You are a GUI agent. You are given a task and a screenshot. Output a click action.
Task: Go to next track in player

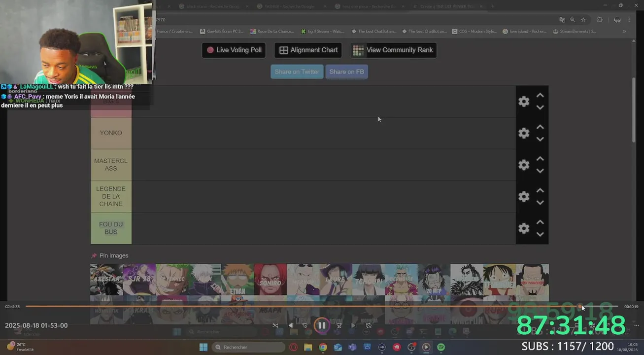354,325
